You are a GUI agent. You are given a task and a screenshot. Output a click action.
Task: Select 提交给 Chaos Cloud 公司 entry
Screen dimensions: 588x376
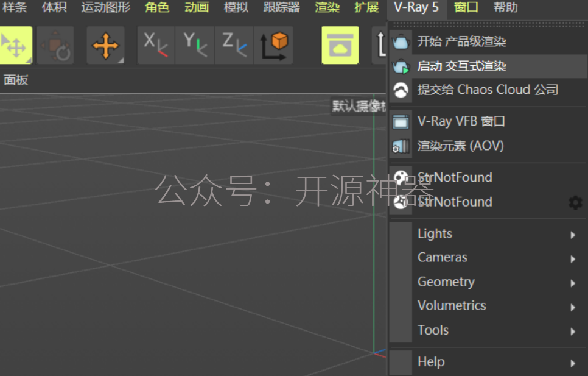488,90
